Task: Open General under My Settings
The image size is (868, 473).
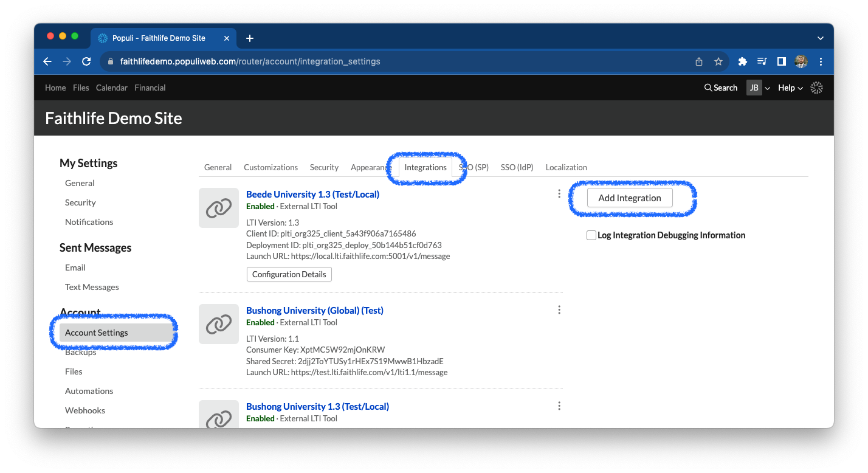Action: (x=80, y=183)
